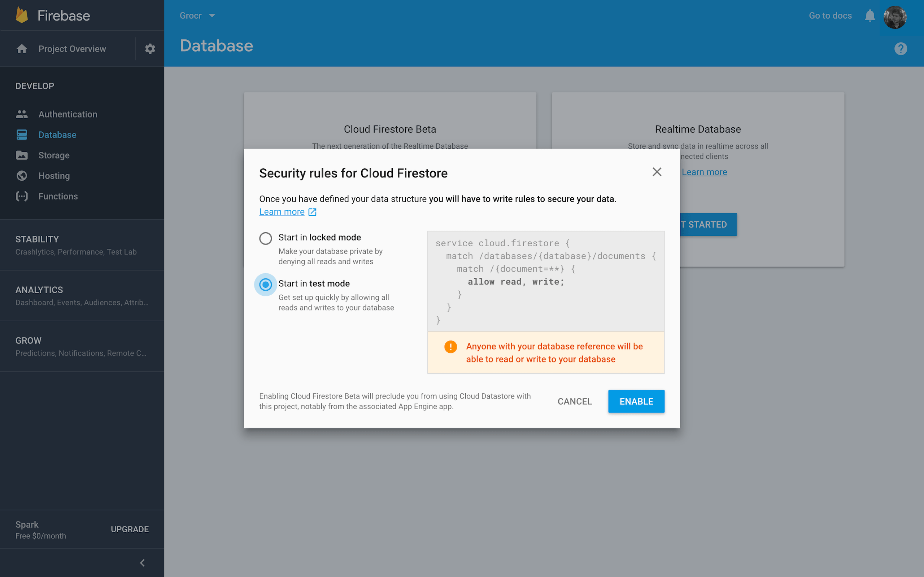924x577 pixels.
Task: Open project settings with the gear icon
Action: click(x=150, y=48)
